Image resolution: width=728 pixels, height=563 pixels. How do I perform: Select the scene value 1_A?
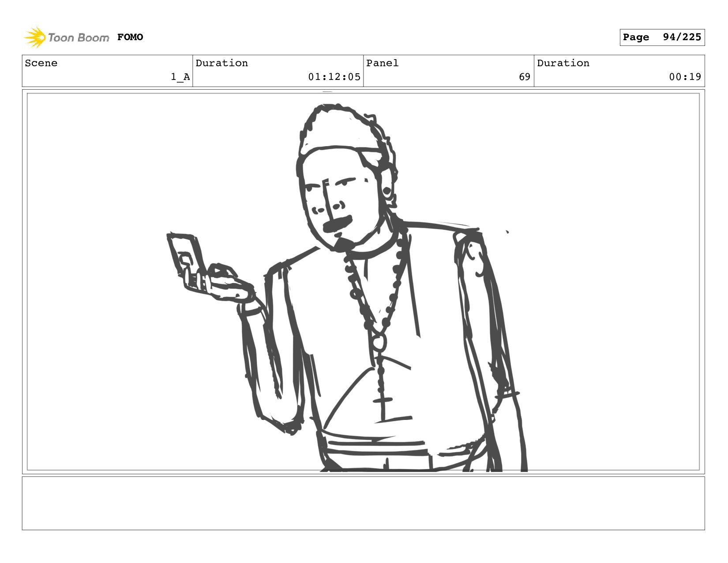click(x=180, y=77)
